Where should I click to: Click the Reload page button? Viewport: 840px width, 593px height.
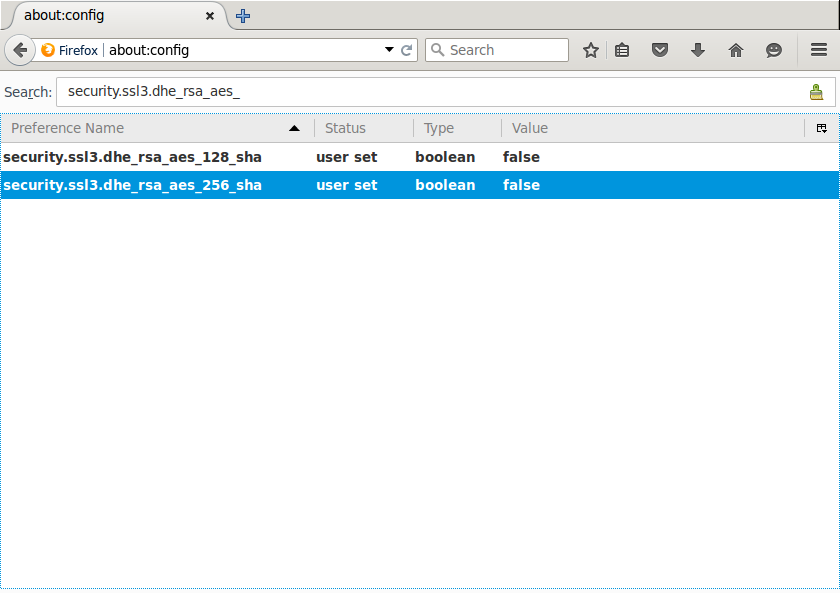point(406,49)
